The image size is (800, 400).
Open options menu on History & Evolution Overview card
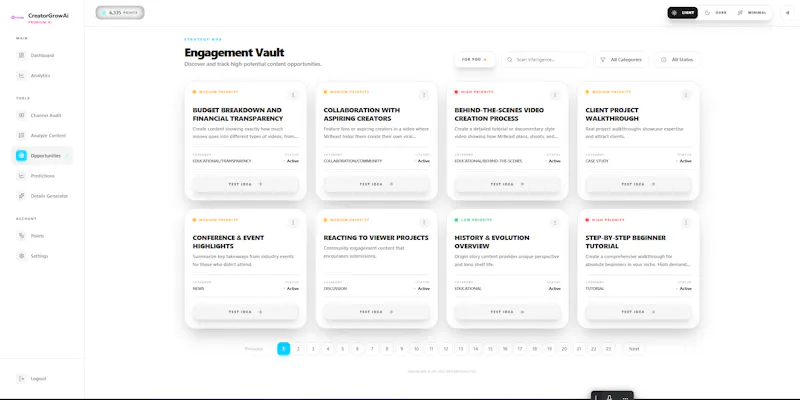point(555,222)
